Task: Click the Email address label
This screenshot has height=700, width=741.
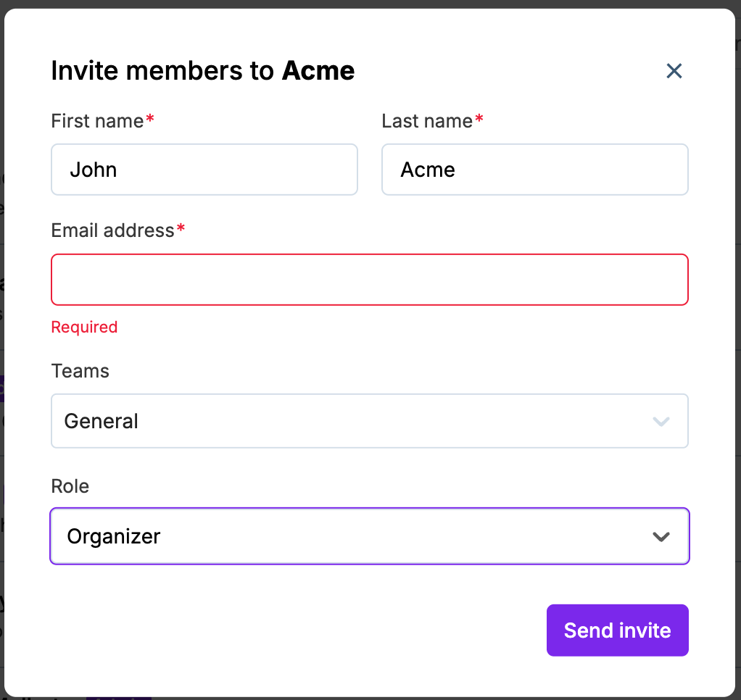Action: point(112,230)
